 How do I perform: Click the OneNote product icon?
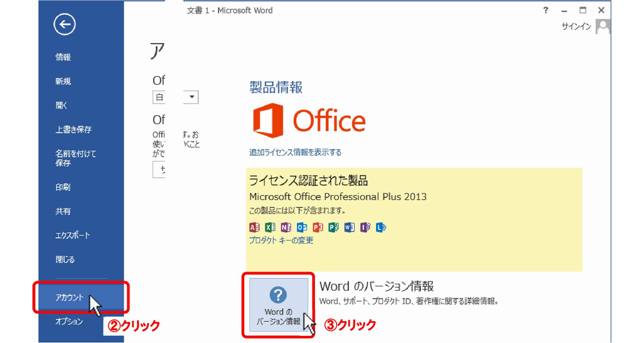click(286, 227)
